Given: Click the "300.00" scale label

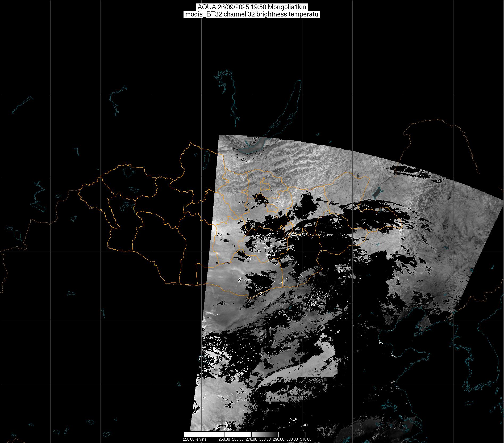Looking at the screenshot, I should coord(292,439).
